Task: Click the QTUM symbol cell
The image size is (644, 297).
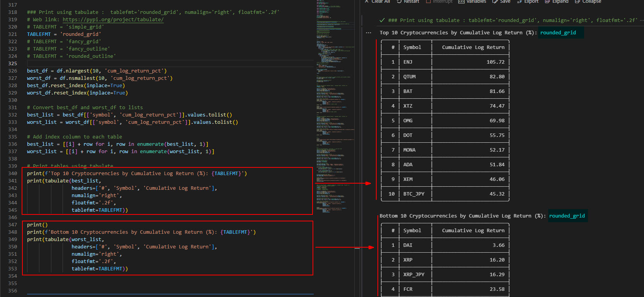Action: click(410, 77)
